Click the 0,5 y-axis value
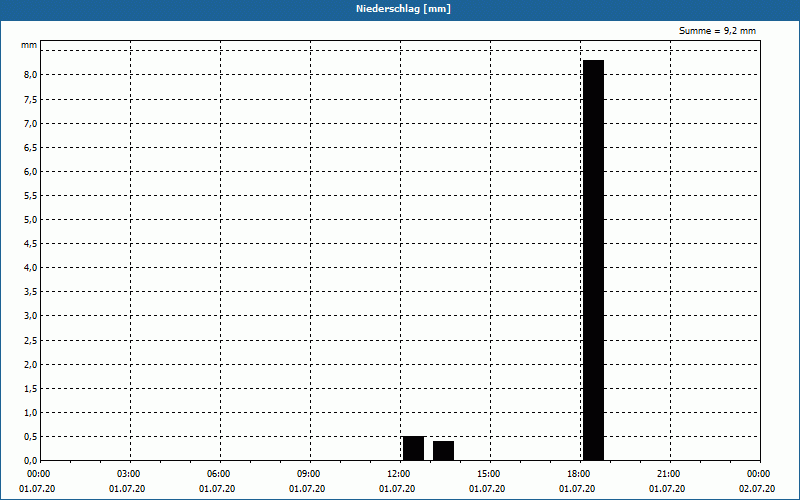The width and height of the screenshot is (800, 500). (x=31, y=436)
